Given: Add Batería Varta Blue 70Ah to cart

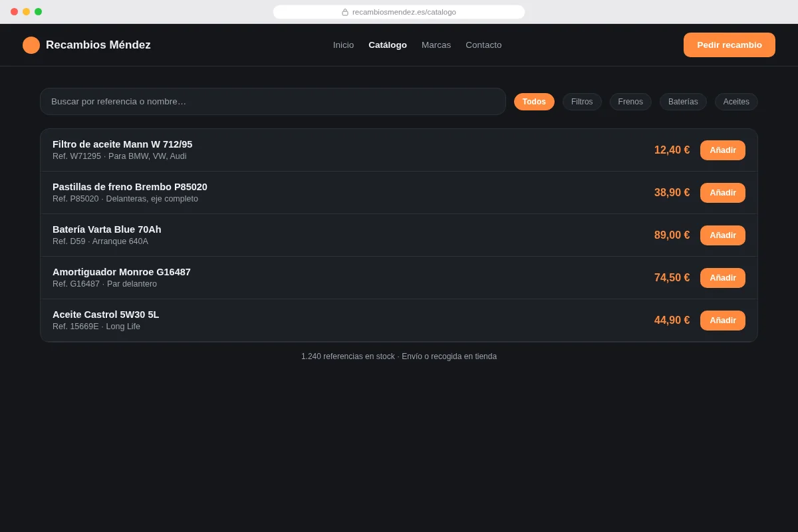Looking at the screenshot, I should (x=723, y=235).
